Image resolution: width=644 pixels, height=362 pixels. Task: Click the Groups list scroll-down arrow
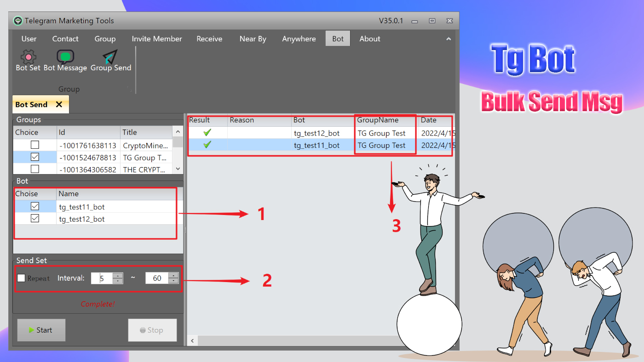[178, 169]
